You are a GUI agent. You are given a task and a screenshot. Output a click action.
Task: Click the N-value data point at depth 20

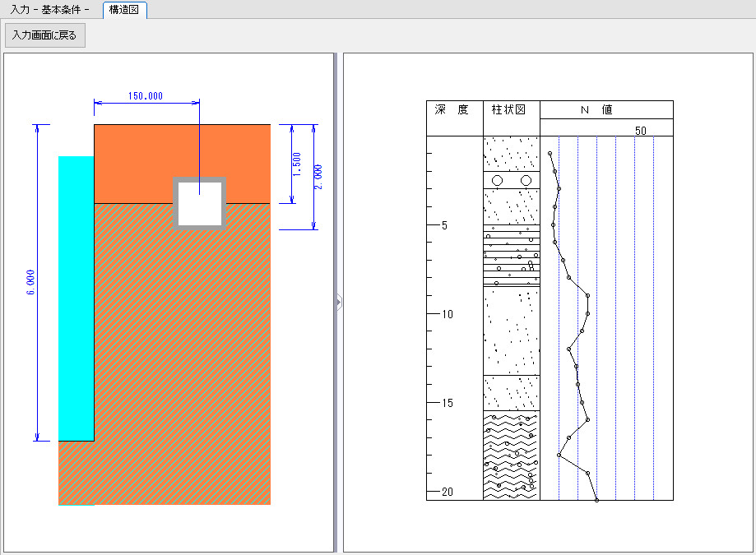[597, 500]
